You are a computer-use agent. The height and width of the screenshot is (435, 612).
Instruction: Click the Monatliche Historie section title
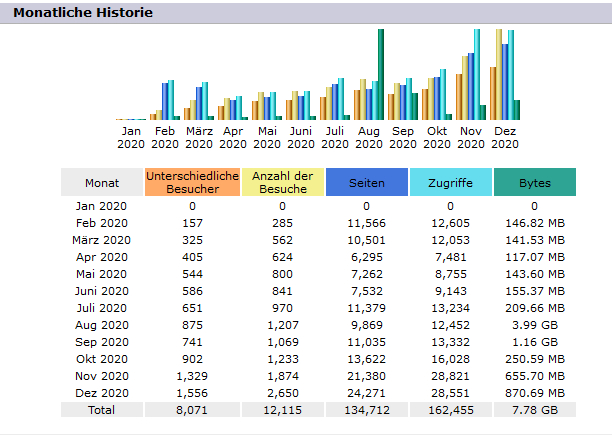click(x=83, y=13)
